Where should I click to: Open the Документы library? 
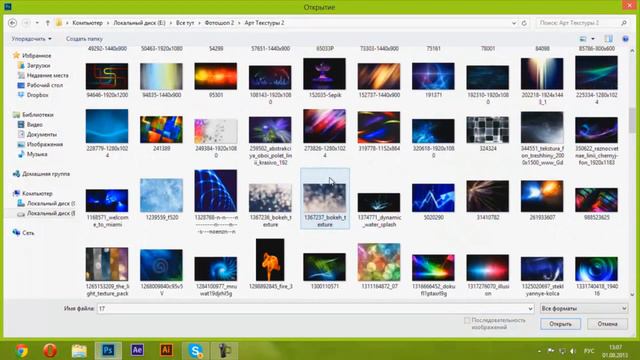click(42, 134)
